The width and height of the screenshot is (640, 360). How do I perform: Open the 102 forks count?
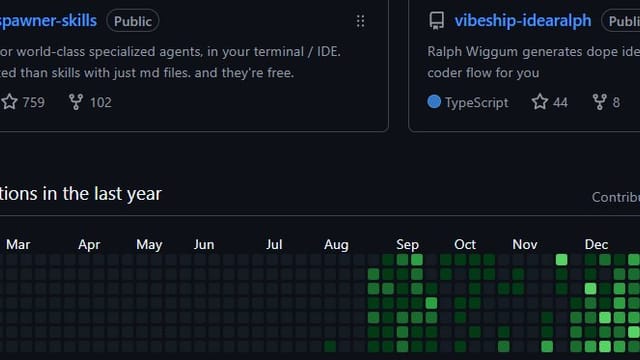click(x=100, y=102)
